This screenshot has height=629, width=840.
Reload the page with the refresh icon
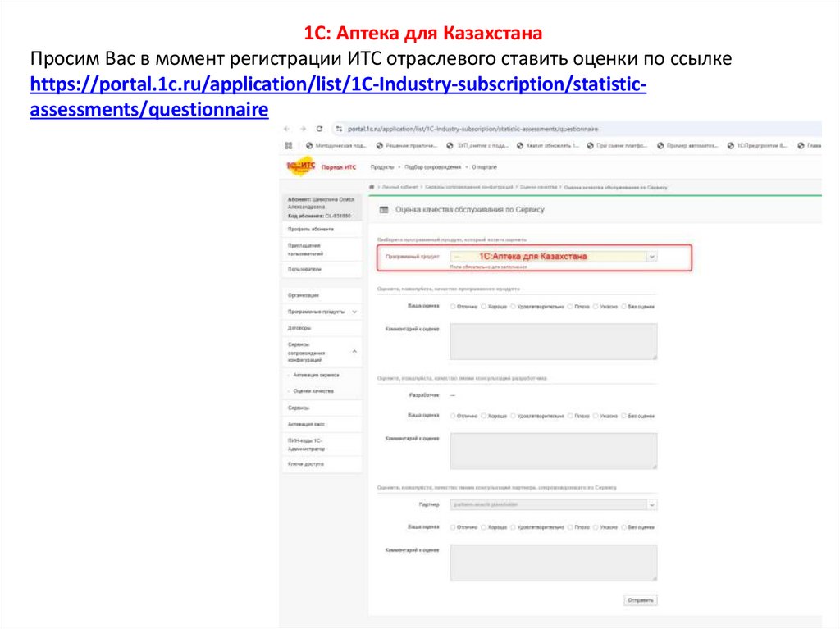pos(319,129)
